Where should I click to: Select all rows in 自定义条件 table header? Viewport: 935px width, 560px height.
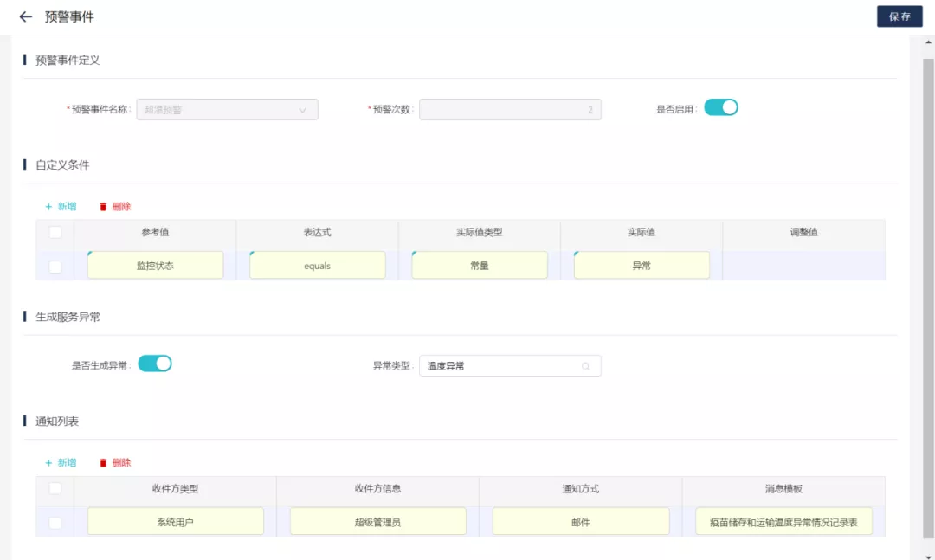point(55,232)
